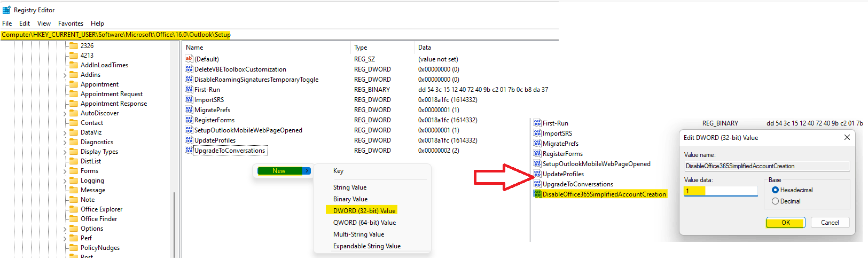Click the UpgradeToConversations icon in right snippet

tap(537, 184)
